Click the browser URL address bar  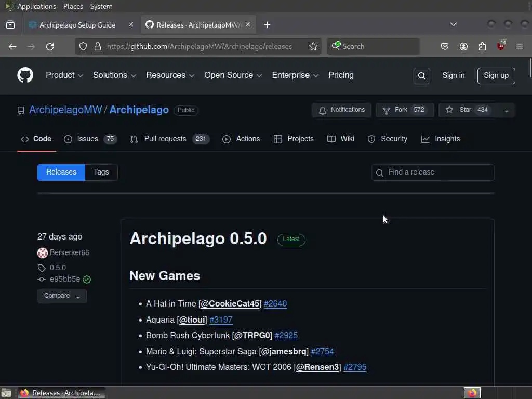pos(199,46)
